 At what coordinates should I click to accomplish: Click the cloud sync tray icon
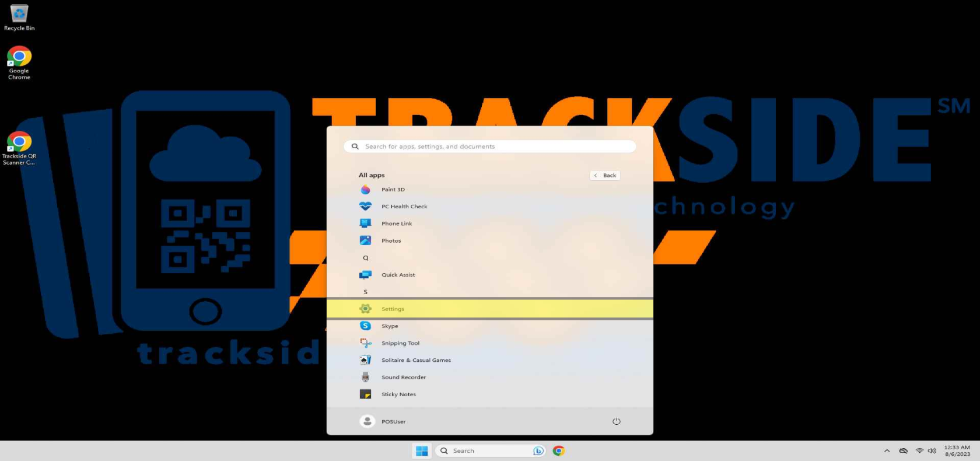click(x=903, y=450)
